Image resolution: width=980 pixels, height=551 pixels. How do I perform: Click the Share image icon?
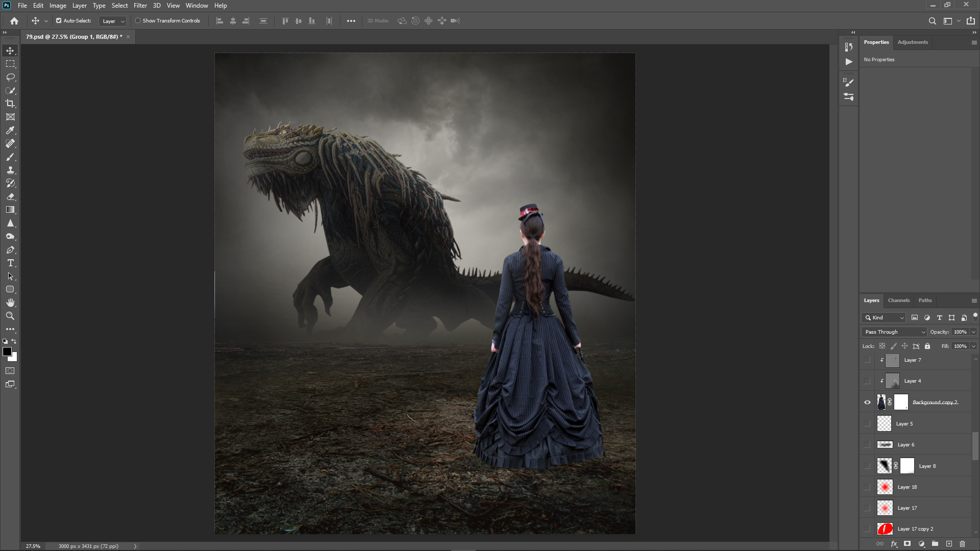click(x=970, y=21)
